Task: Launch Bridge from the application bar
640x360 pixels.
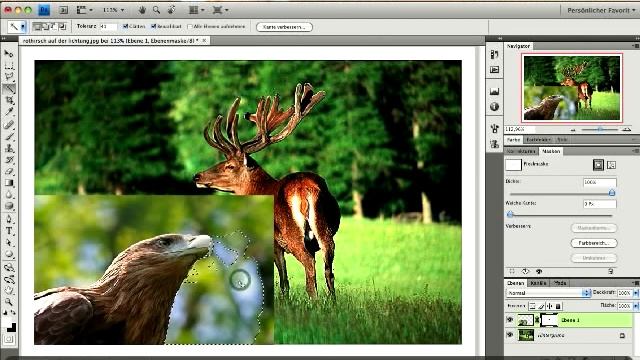Action: click(x=63, y=10)
